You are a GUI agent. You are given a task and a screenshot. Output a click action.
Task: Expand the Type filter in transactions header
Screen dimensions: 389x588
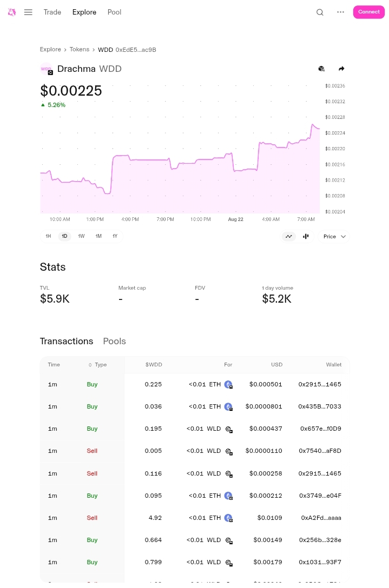[98, 365]
